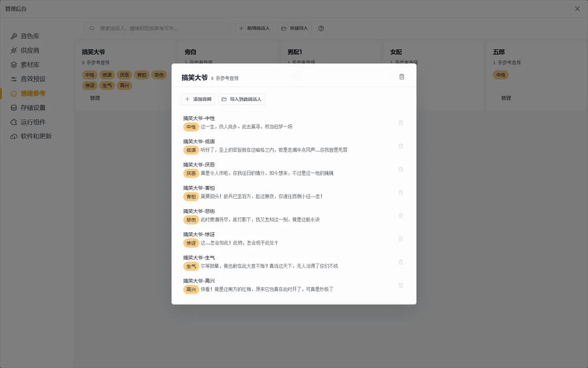The width and height of the screenshot is (588, 368).
Task: Click the 害怕 tag in the dialog list
Action: pos(191,196)
